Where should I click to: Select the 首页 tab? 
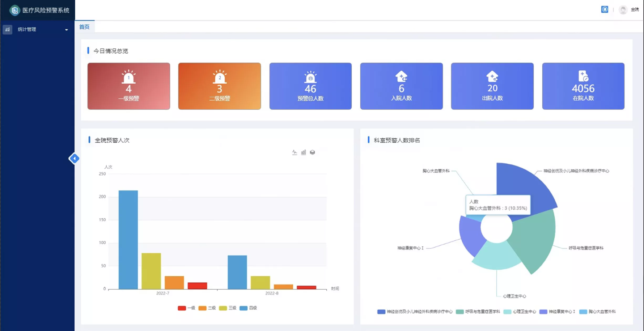(x=84, y=27)
